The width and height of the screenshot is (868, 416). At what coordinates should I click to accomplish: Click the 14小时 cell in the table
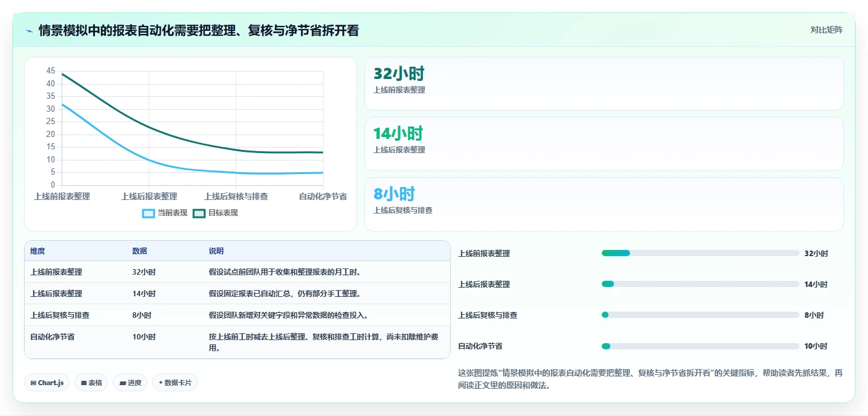click(x=144, y=293)
